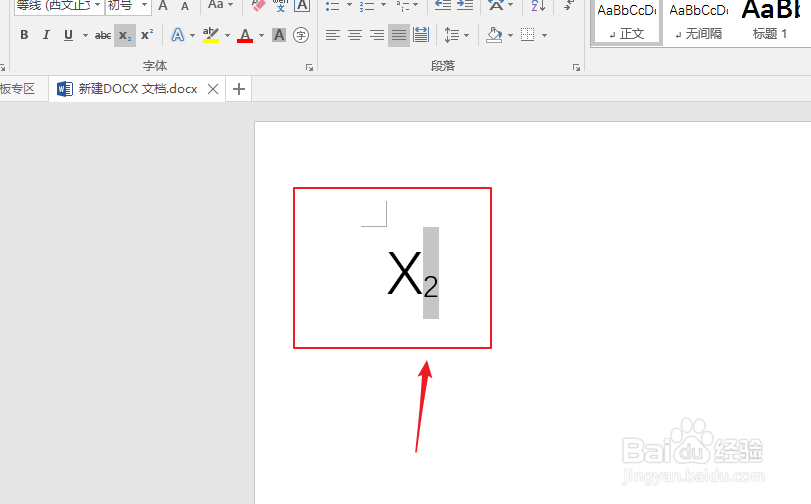Click the letter X in document
This screenshot has height=504, width=811.
[x=404, y=273]
